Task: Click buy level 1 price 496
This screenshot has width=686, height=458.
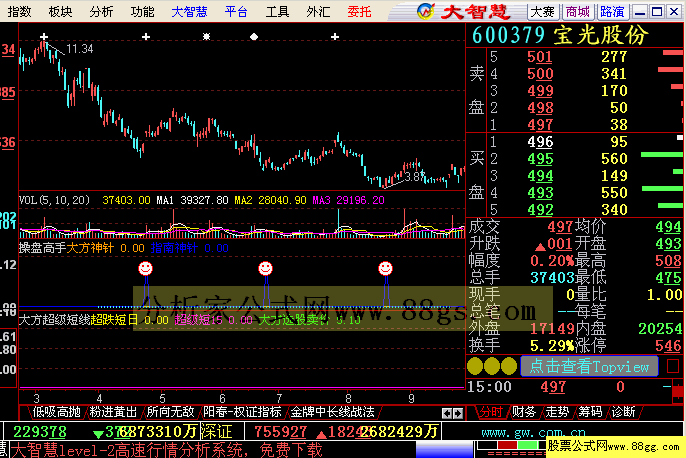Action: pyautogui.click(x=540, y=142)
